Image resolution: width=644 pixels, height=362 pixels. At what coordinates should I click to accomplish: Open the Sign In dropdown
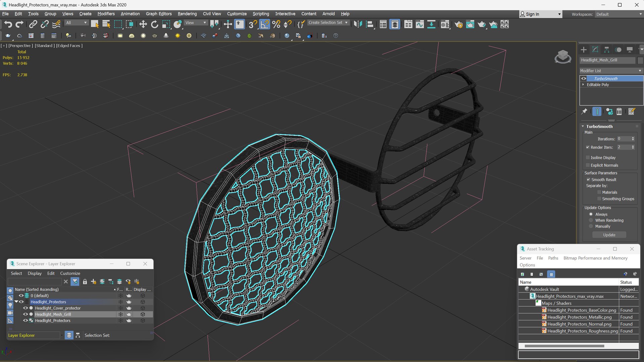pos(540,14)
